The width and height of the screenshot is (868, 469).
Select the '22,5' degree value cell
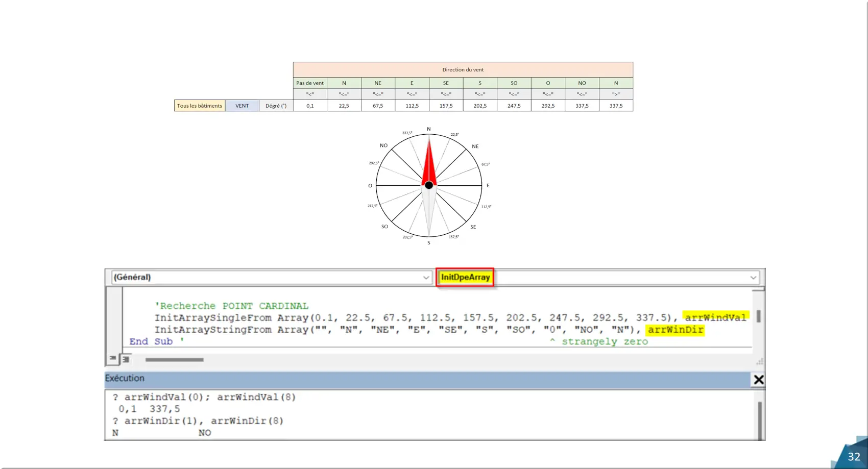344,106
